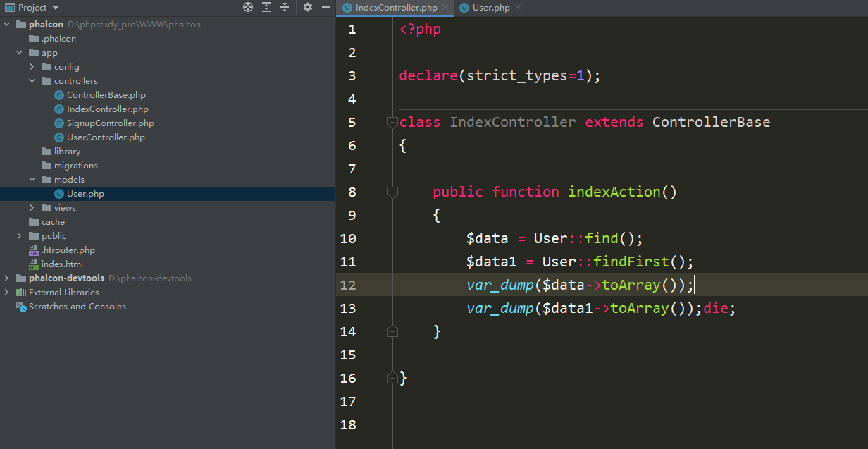
Task: Close the IndexController.php tab
Action: pos(446,8)
